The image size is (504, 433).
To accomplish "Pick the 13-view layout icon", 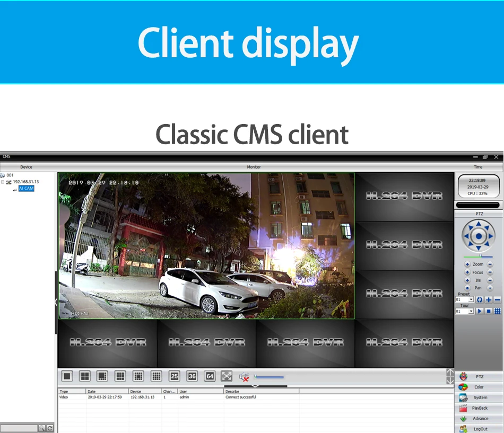I will [x=138, y=376].
